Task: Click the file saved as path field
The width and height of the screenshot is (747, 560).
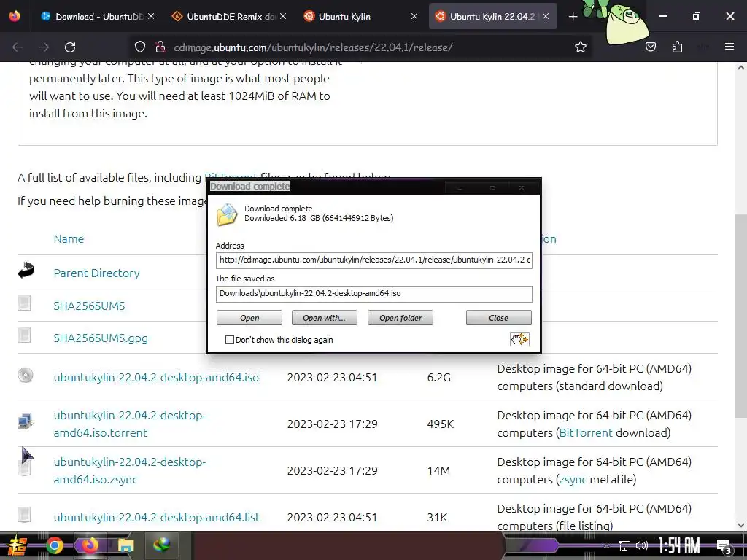Action: tap(374, 294)
